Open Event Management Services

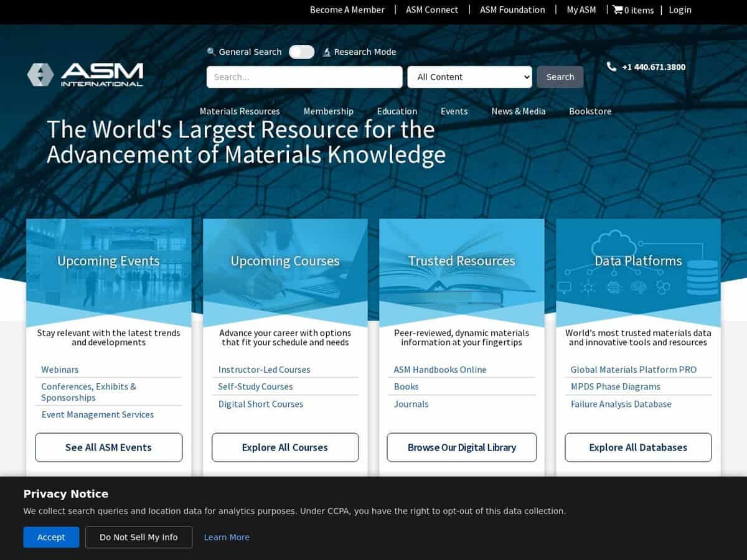(x=98, y=414)
